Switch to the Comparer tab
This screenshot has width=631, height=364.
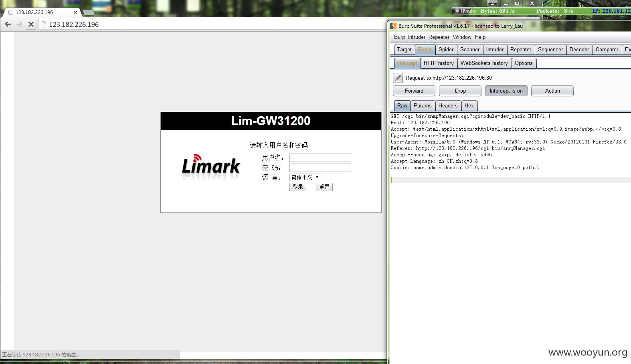(607, 49)
